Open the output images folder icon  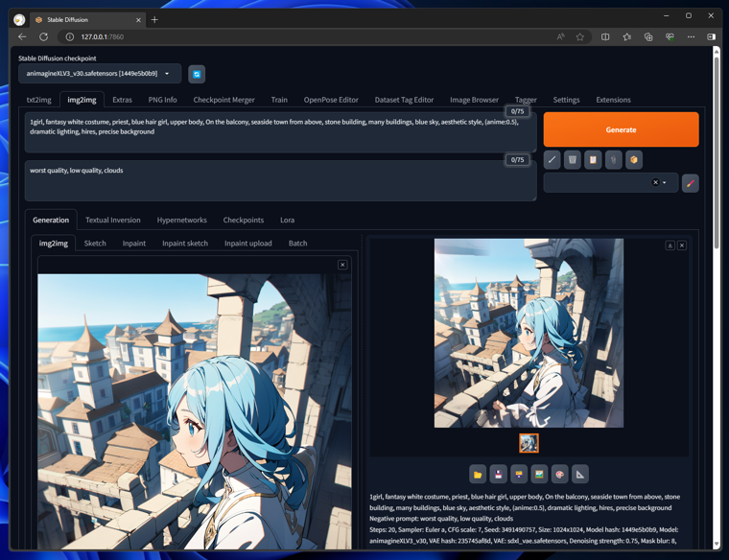point(478,475)
